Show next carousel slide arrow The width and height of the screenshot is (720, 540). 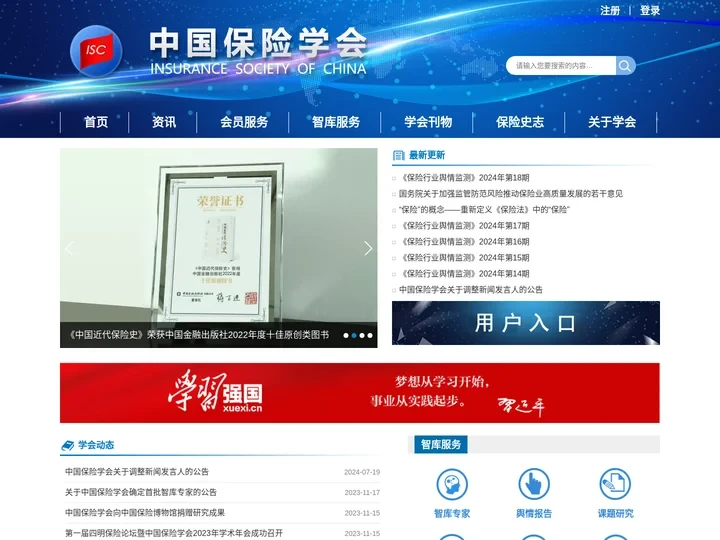coord(368,248)
